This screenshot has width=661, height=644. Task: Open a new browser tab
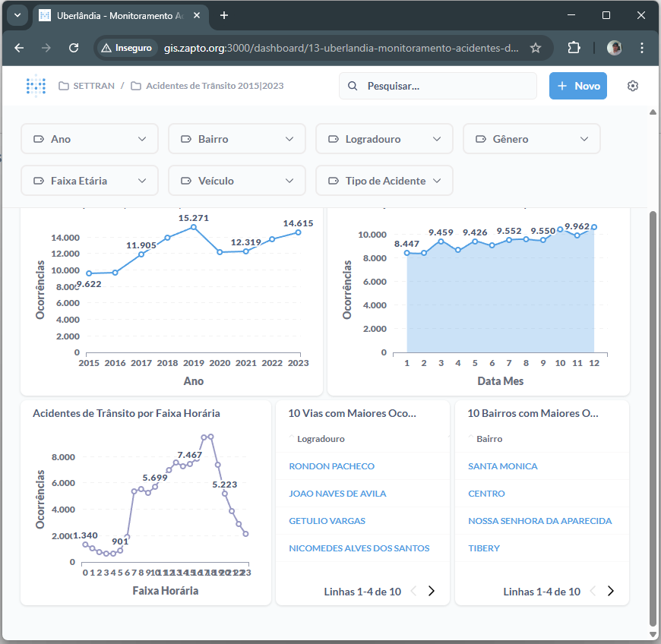click(224, 15)
